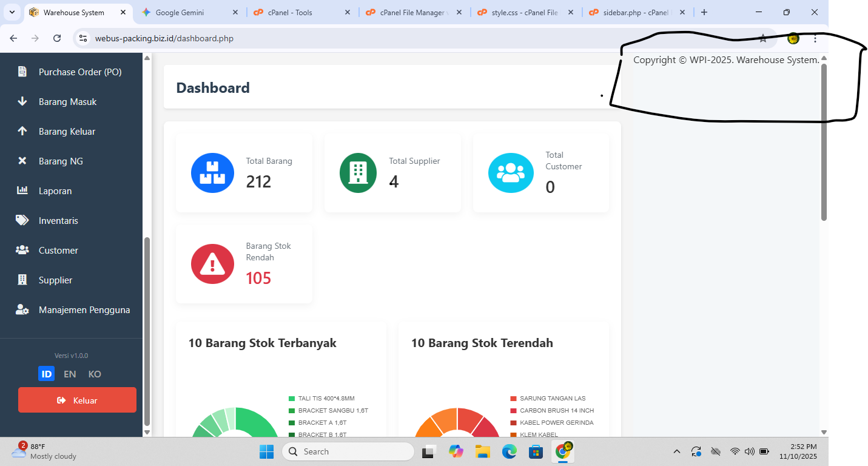Viewport: 868px width, 466px height.
Task: Switch to the Google Gemini tab
Action: click(180, 12)
